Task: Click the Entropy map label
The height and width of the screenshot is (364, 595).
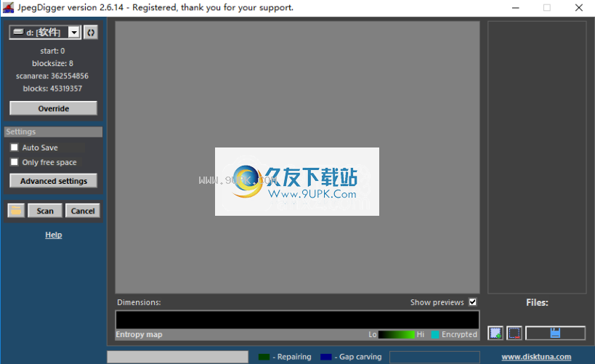Action: pyautogui.click(x=139, y=334)
